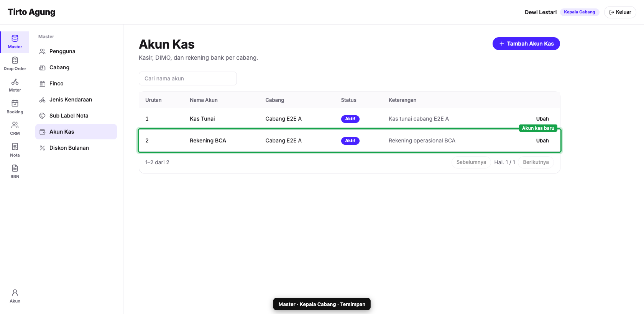Click the Cabang building icon
The image size is (644, 314).
coord(43,67)
